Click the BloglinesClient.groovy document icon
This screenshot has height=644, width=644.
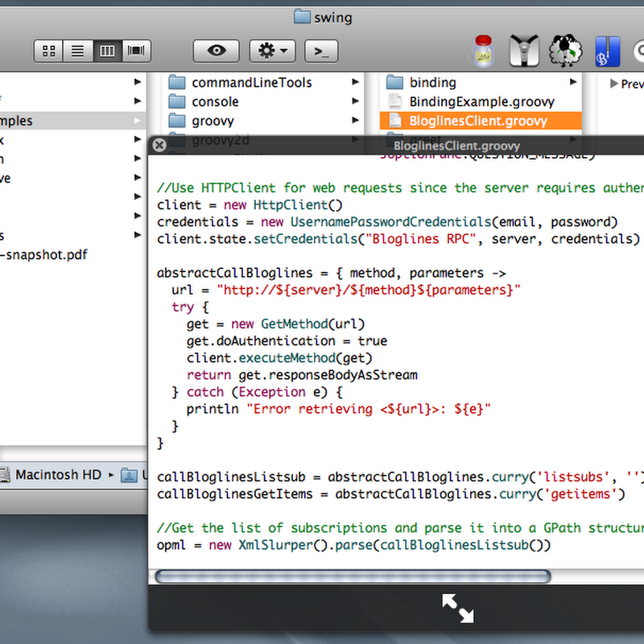[x=395, y=121]
